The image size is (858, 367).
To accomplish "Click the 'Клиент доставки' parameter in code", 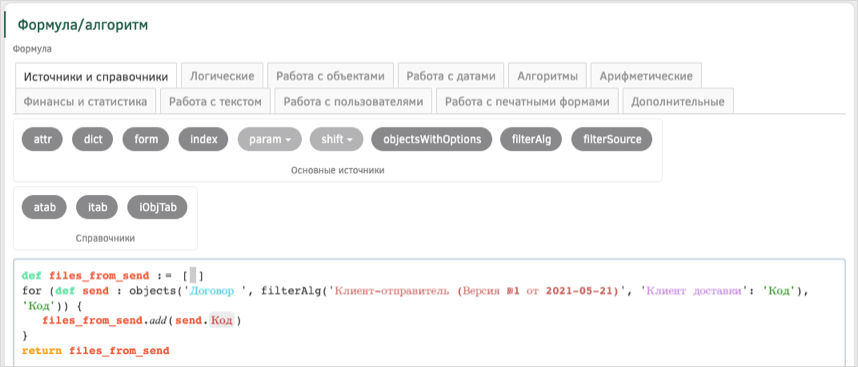I will (693, 292).
